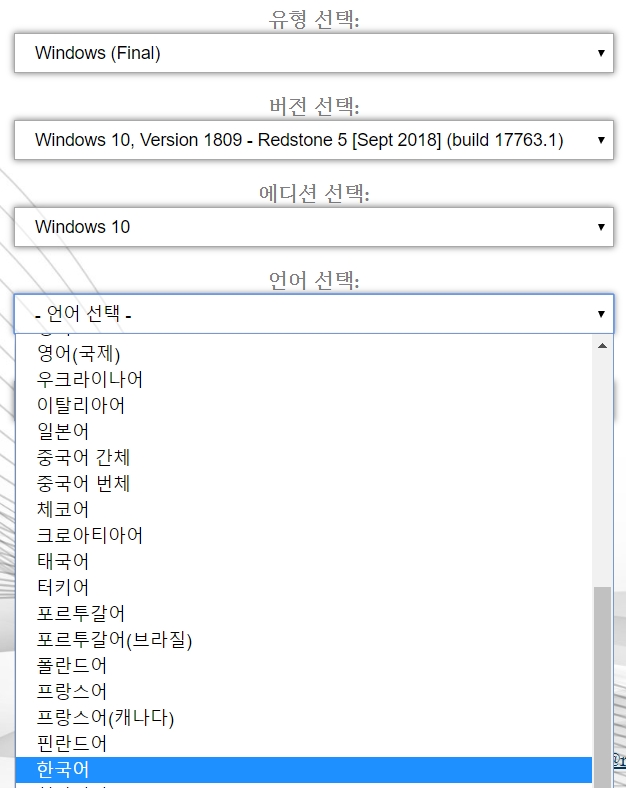
Task: Click the scrollbar track above the thumb
Action: [x=602, y=470]
